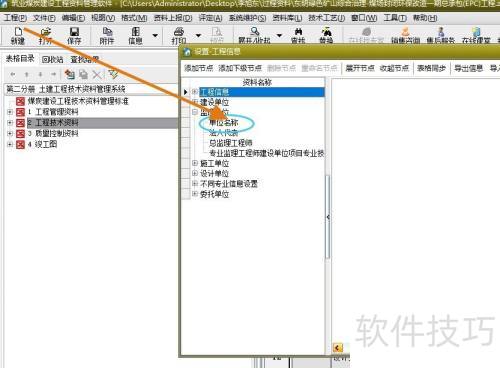500x368 pixels.
Task: Click the 新建 (New) toolbar icon
Action: point(18,36)
